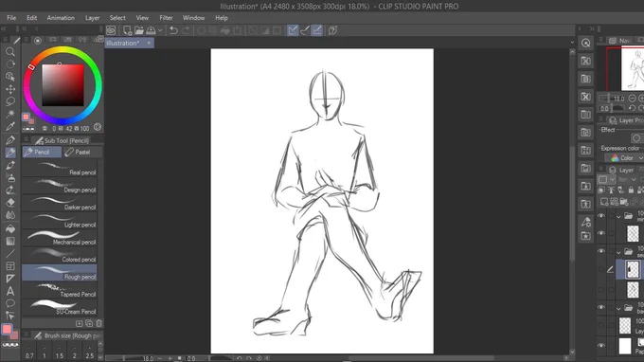Close the Illustration canvas tab
Image resolution: width=644 pixels, height=362 pixels.
pyautogui.click(x=149, y=43)
